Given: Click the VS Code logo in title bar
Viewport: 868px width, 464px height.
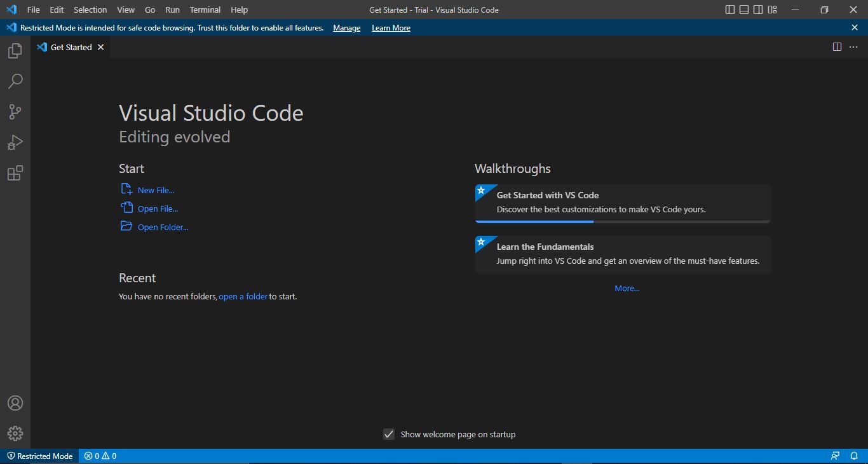Looking at the screenshot, I should (x=11, y=10).
